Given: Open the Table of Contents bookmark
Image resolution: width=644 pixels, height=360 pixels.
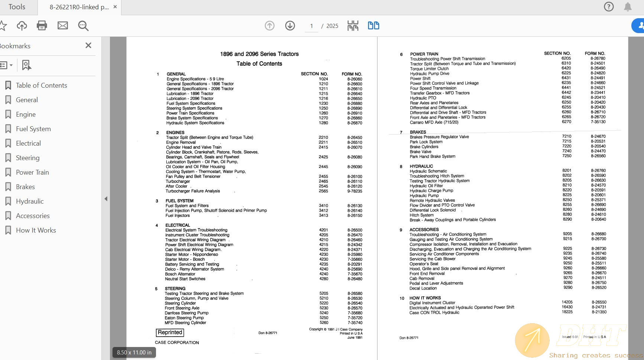Looking at the screenshot, I should click(x=41, y=85).
